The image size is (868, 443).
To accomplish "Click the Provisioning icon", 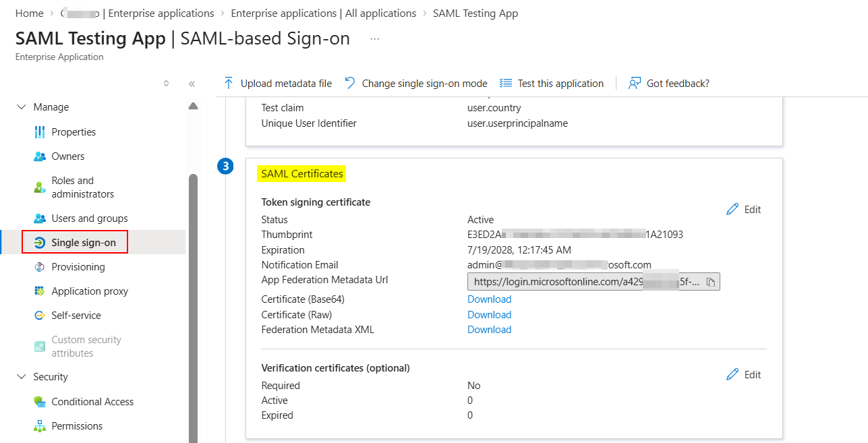I will (39, 267).
